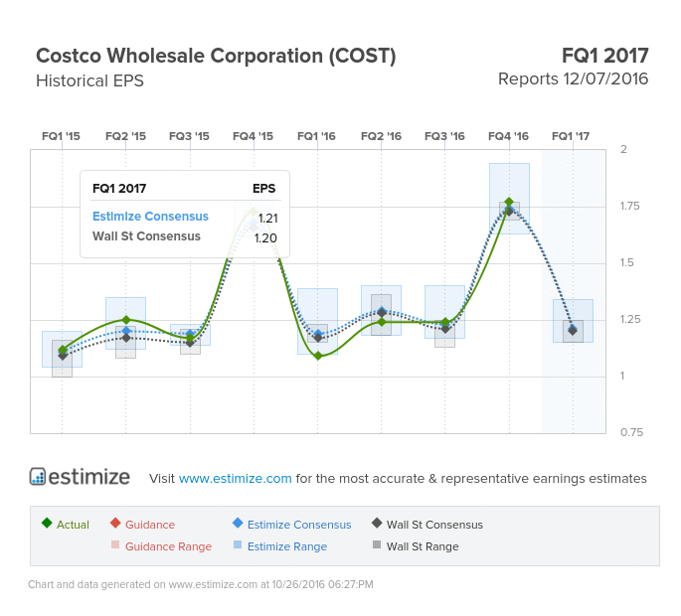The width and height of the screenshot is (681, 616).
Task: Select the FQ4 '15 axis label
Action: (254, 136)
